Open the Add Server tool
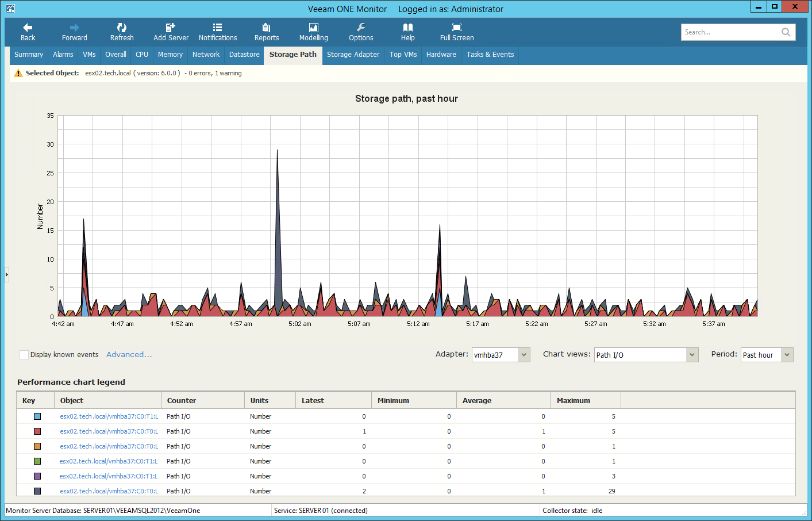812x521 pixels. tap(171, 32)
